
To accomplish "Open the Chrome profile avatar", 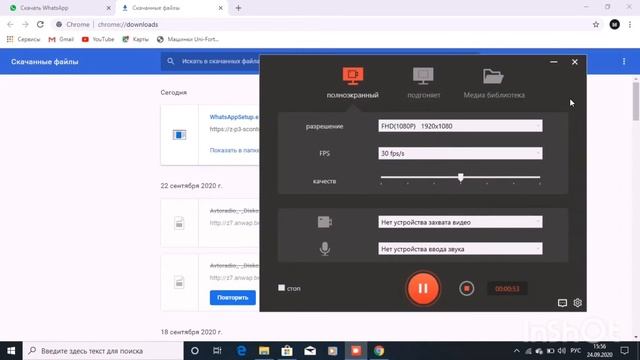I will pyautogui.click(x=615, y=24).
